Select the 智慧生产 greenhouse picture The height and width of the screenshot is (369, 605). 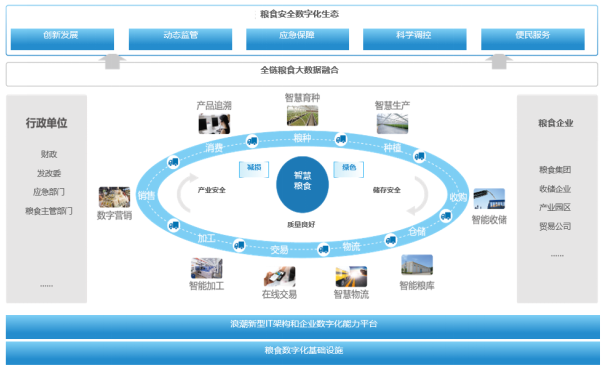pos(392,124)
